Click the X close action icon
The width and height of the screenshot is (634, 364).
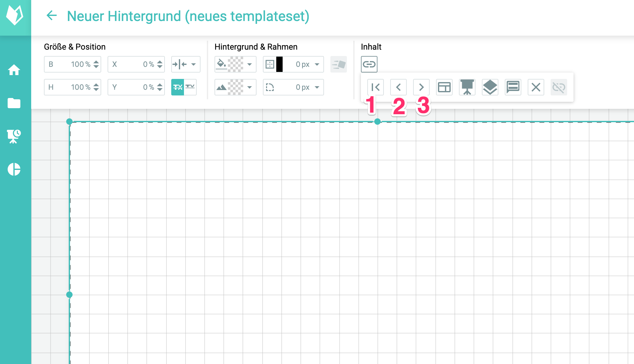pyautogui.click(x=536, y=87)
